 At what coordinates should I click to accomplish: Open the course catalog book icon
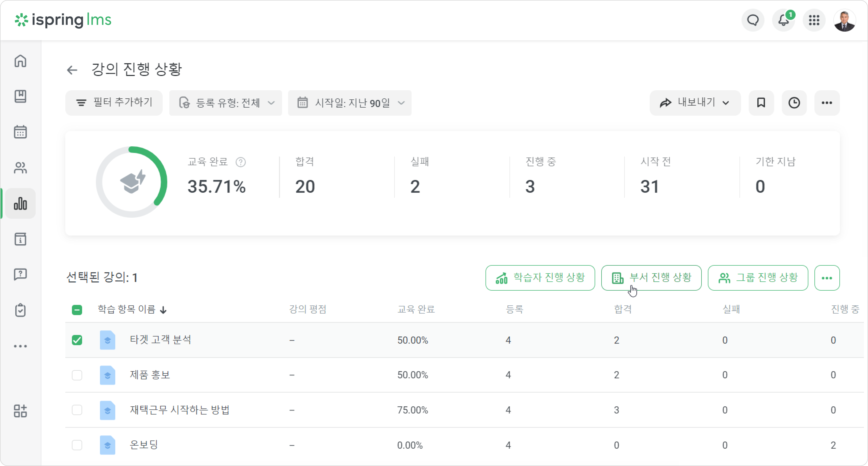coord(20,96)
